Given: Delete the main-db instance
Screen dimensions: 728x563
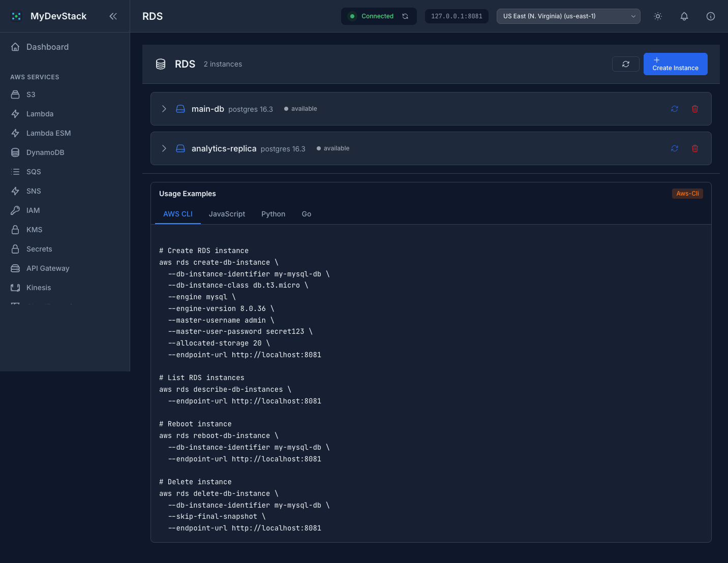Looking at the screenshot, I should pos(695,109).
